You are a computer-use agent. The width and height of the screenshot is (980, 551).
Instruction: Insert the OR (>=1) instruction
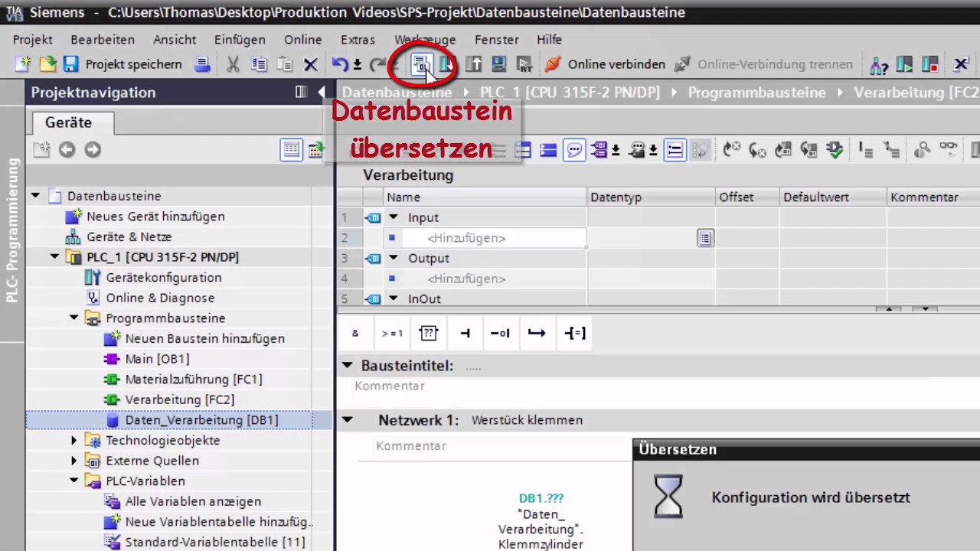pyautogui.click(x=392, y=333)
